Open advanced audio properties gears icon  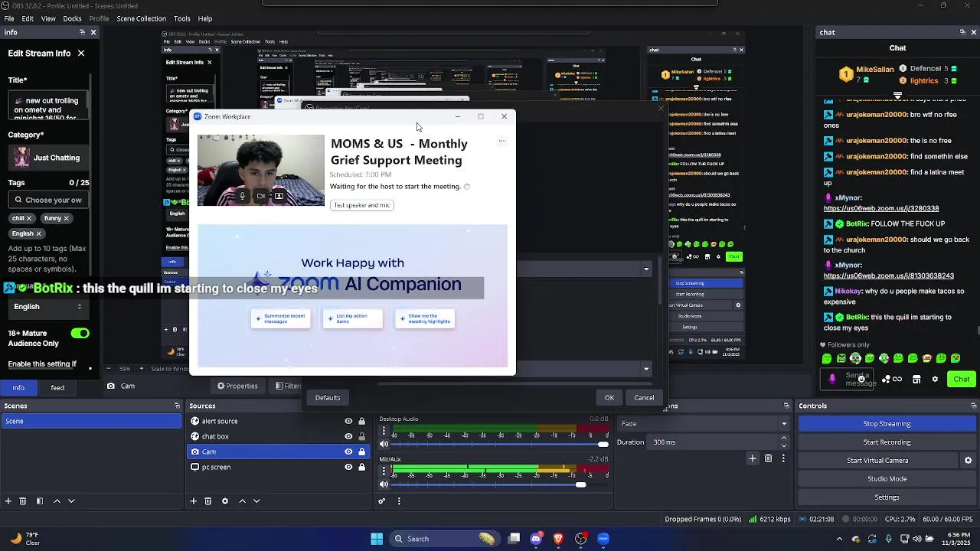pos(382,501)
